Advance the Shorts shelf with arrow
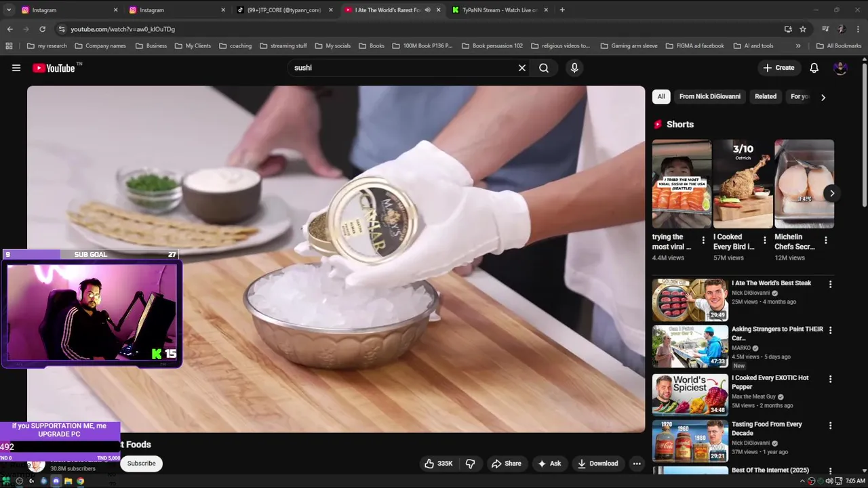Viewport: 868px width, 488px height. pos(832,193)
